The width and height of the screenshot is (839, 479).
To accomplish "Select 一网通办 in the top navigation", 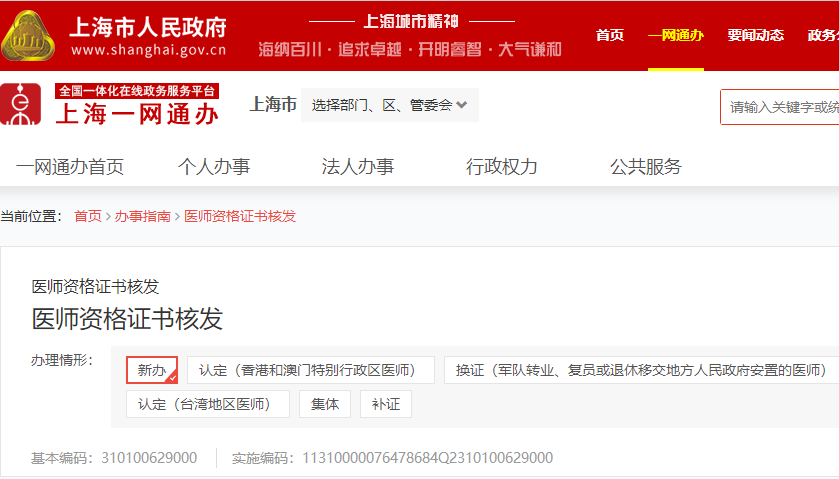I will (675, 36).
